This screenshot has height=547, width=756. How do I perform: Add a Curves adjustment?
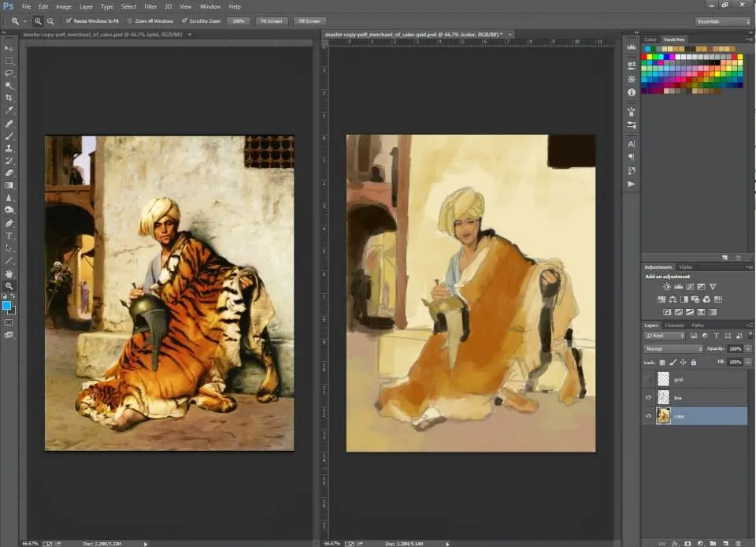click(x=690, y=287)
